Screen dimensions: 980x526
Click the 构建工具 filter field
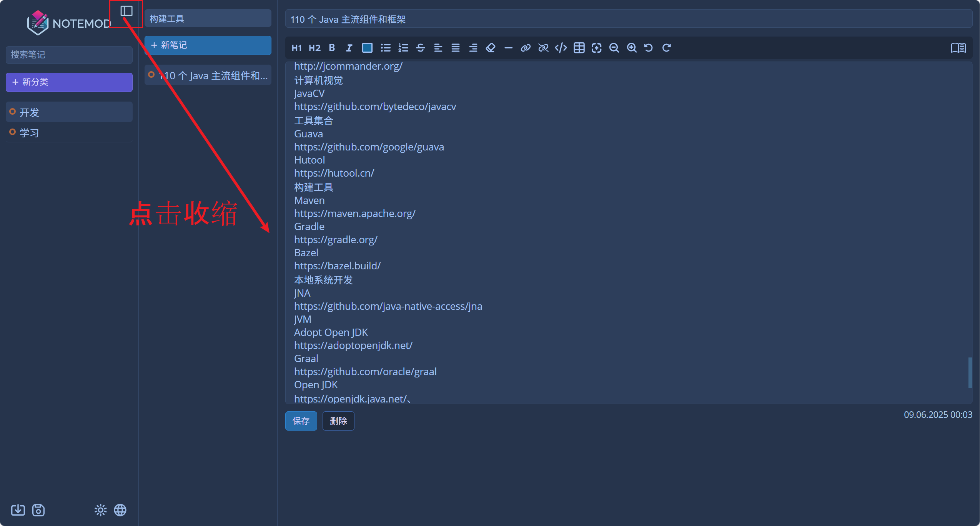pyautogui.click(x=208, y=18)
